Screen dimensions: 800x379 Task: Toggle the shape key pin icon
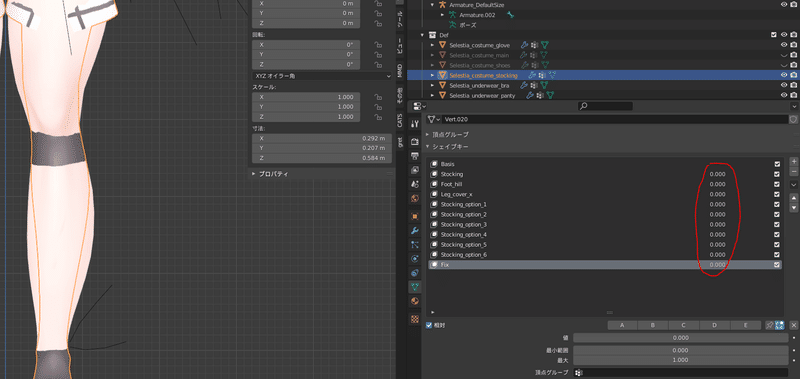(769, 325)
